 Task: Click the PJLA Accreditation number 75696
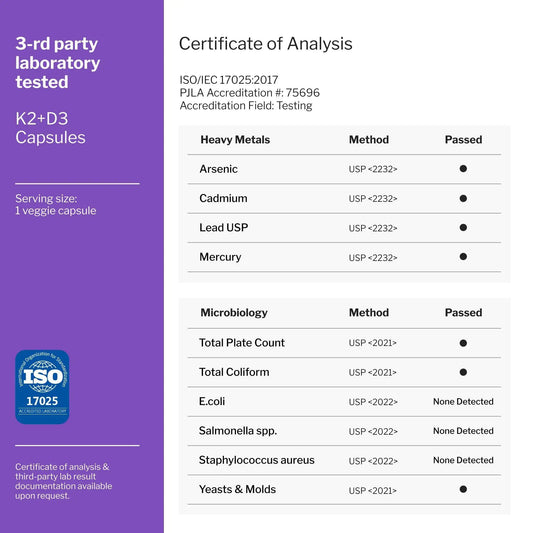click(303, 93)
